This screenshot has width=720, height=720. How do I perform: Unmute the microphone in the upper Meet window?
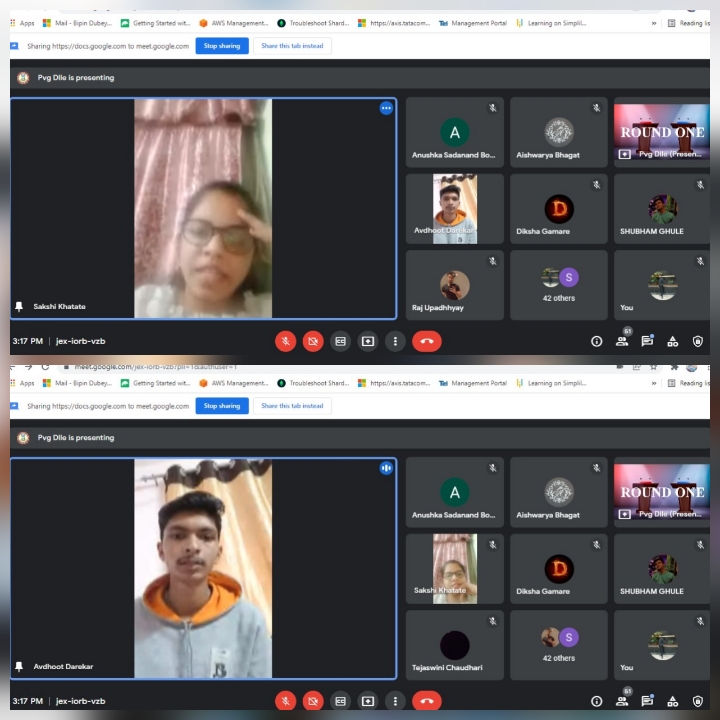[285, 341]
